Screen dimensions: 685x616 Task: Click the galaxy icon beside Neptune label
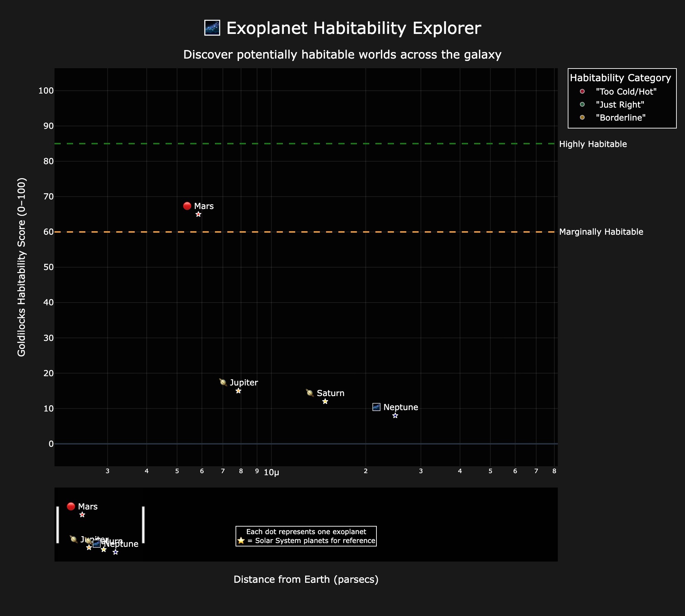coord(376,407)
